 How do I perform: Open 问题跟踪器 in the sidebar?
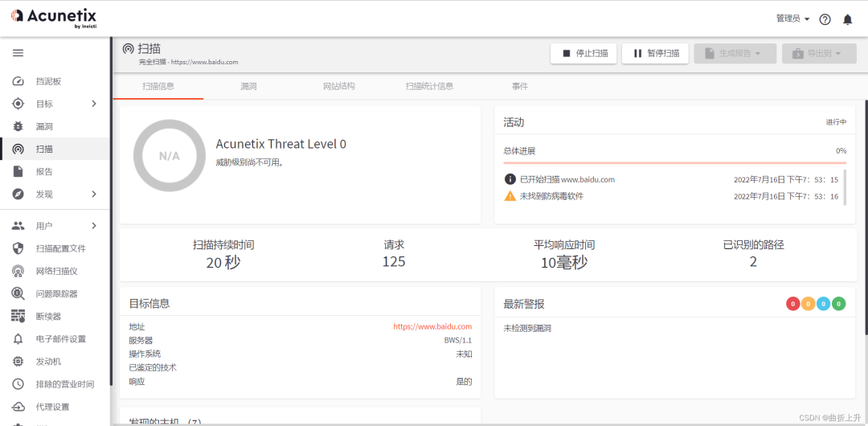point(57,293)
